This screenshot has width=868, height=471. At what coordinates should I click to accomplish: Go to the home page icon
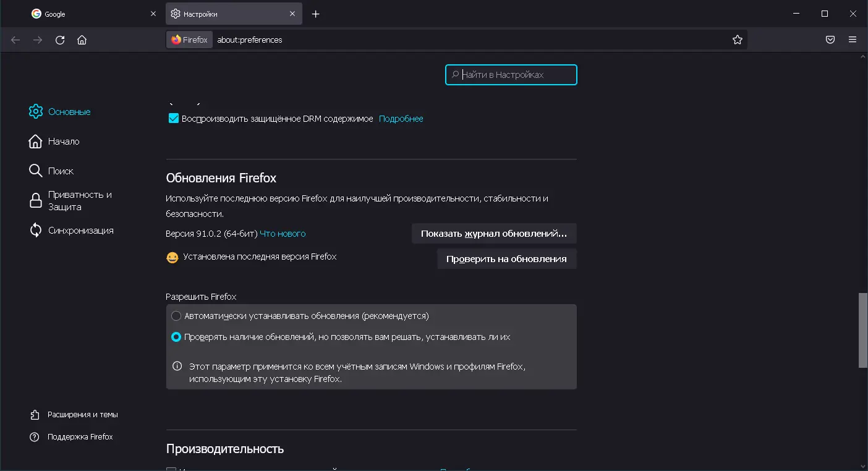pyautogui.click(x=82, y=40)
